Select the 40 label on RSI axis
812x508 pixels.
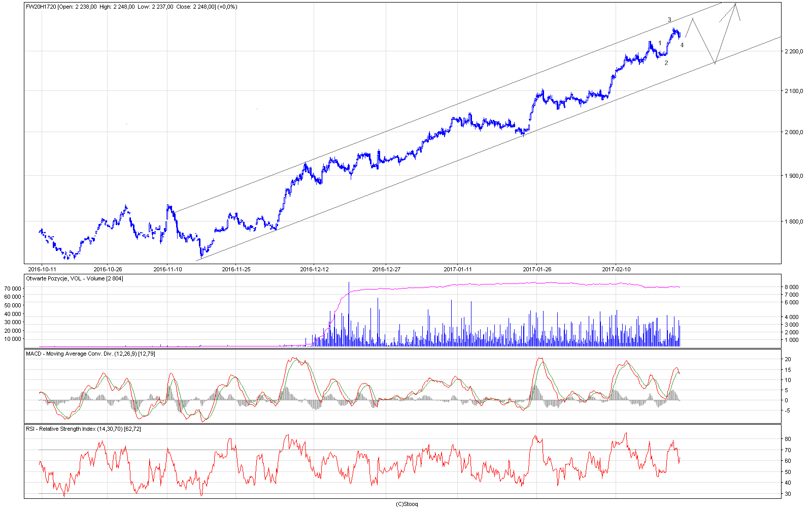(788, 483)
